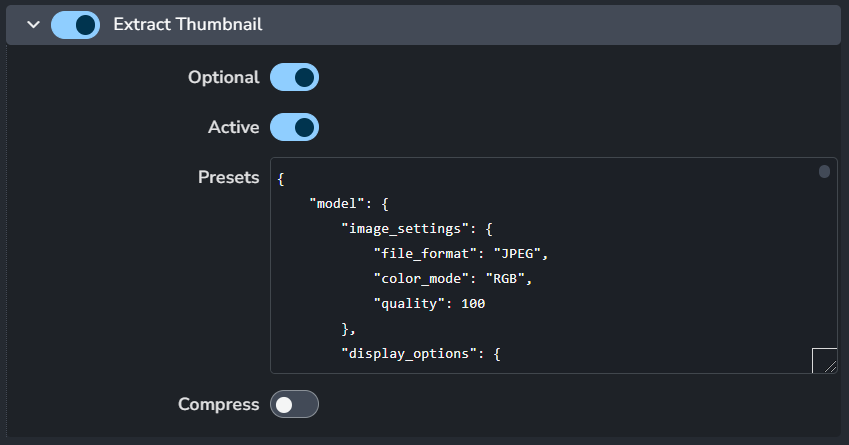The image size is (849, 445).
Task: Toggle the Extract Thumbnail header switch
Action: (75, 24)
